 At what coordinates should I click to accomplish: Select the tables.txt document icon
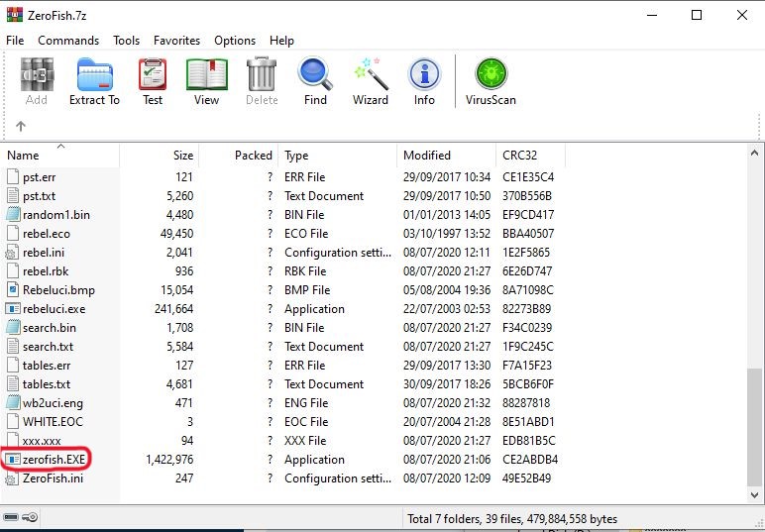click(x=13, y=383)
